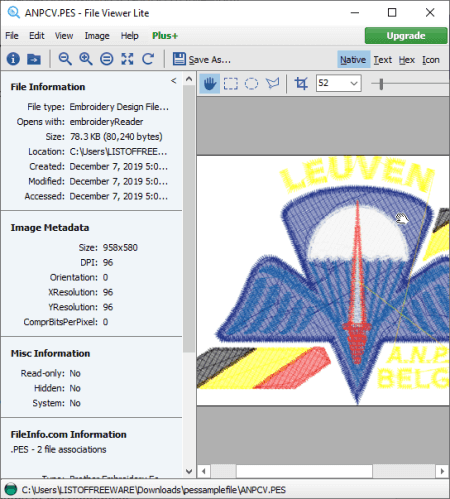
Task: Click the zoom slider handle
Action: click(x=381, y=84)
